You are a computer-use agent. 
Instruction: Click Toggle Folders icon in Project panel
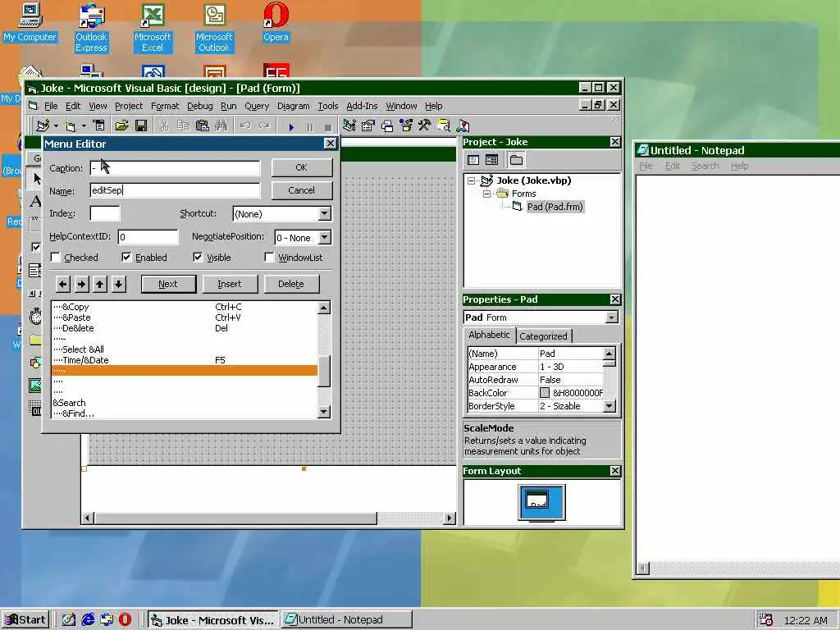[516, 160]
